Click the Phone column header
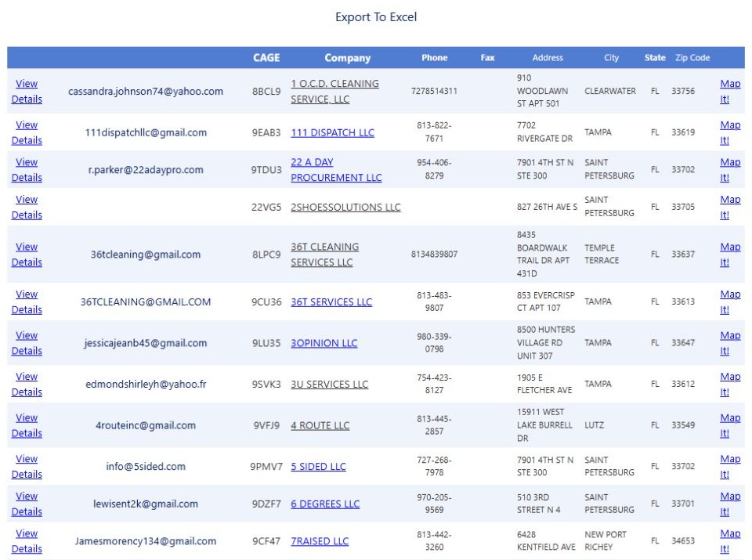The width and height of the screenshot is (752, 560). pos(435,57)
